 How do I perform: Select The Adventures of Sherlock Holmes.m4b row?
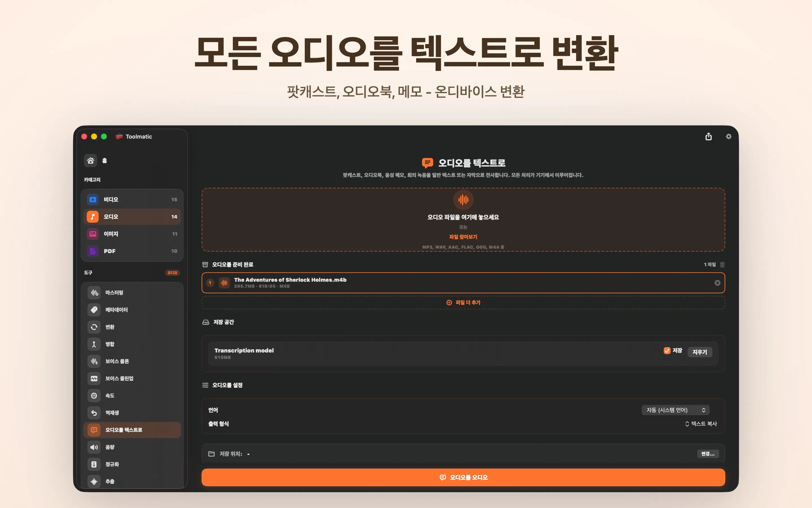pos(463,283)
